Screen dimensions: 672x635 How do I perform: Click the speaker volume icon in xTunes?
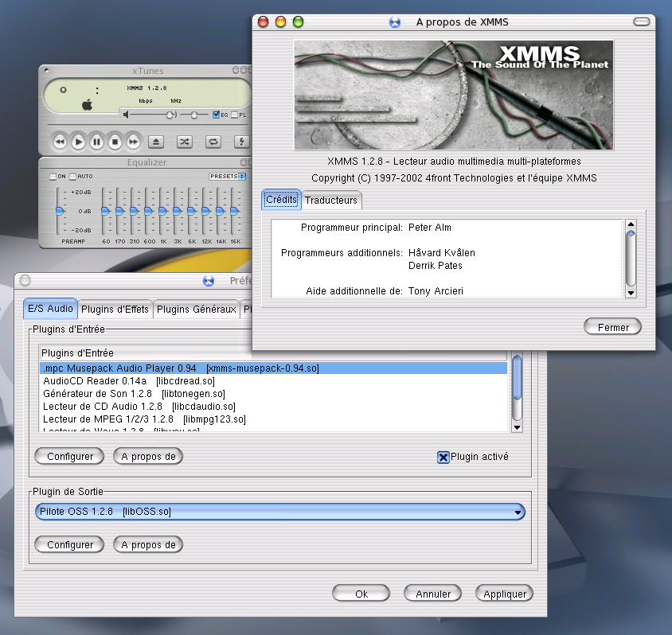pyautogui.click(x=126, y=115)
